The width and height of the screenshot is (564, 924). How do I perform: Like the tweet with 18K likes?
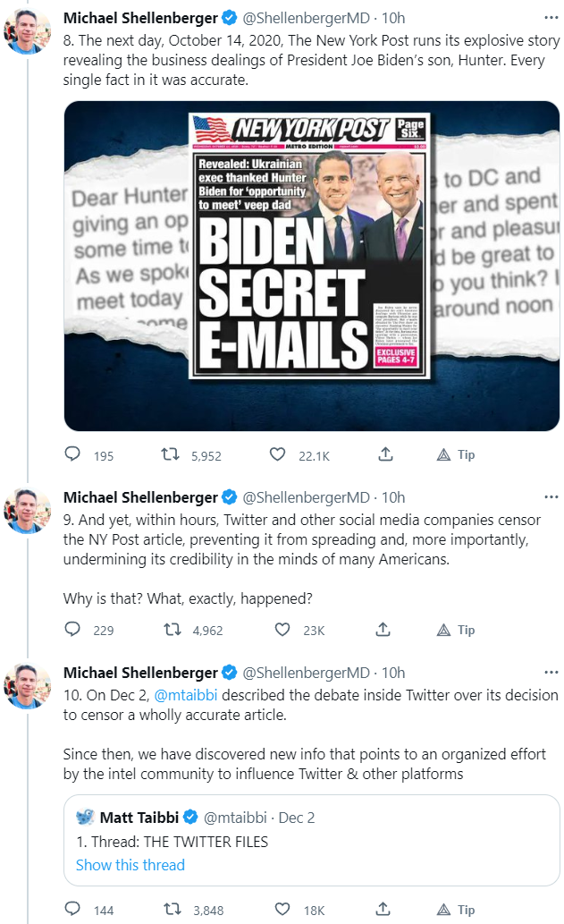pyautogui.click(x=282, y=910)
